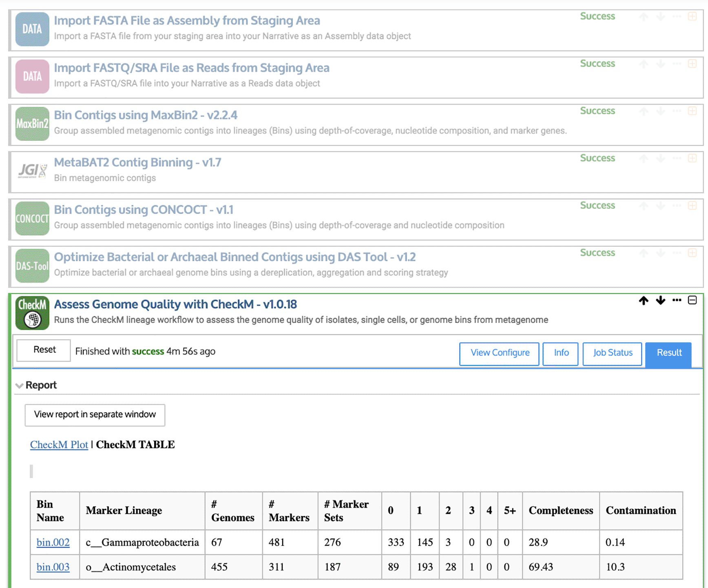Screen dimensions: 708x588
Task: Click the DAS-Tool app icon
Action: click(x=32, y=266)
